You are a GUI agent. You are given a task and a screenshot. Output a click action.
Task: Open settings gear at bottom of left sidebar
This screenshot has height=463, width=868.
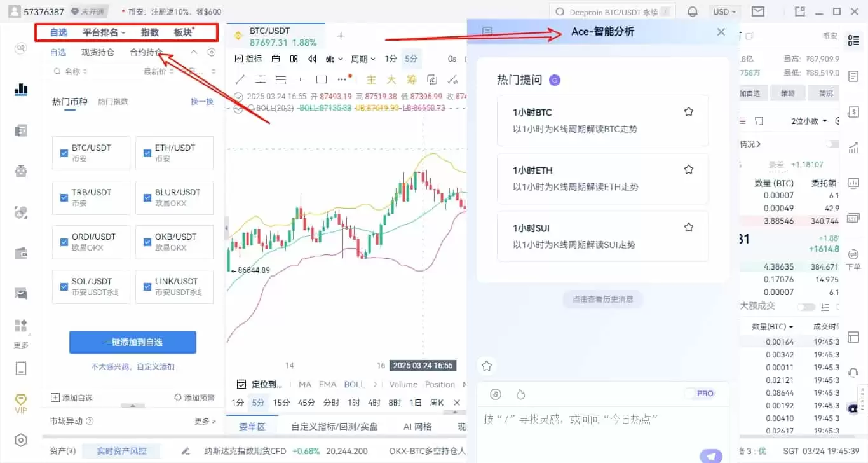point(20,439)
